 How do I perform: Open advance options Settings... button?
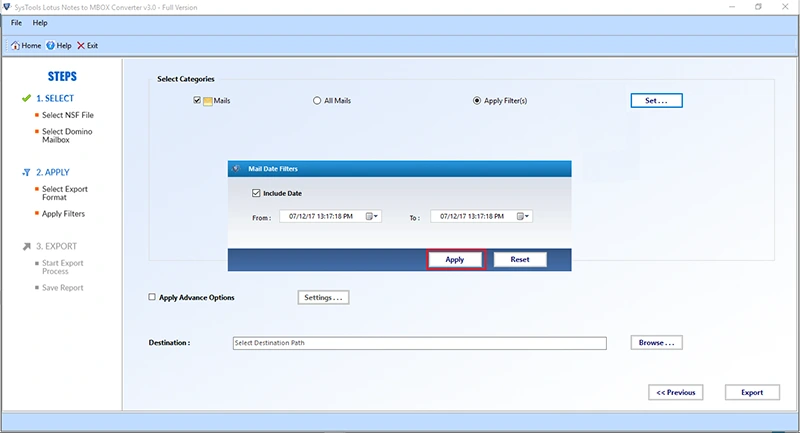point(323,297)
